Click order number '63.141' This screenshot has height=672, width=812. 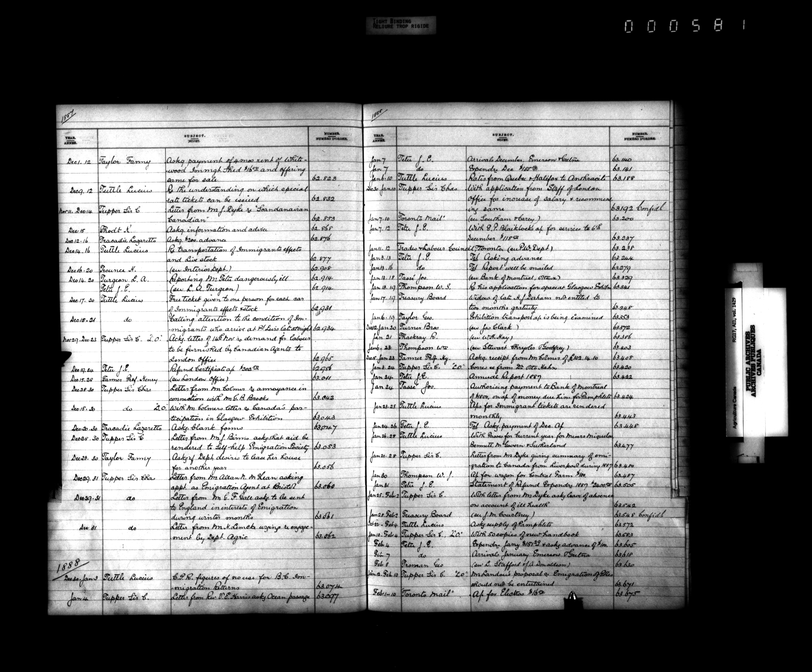623,169
